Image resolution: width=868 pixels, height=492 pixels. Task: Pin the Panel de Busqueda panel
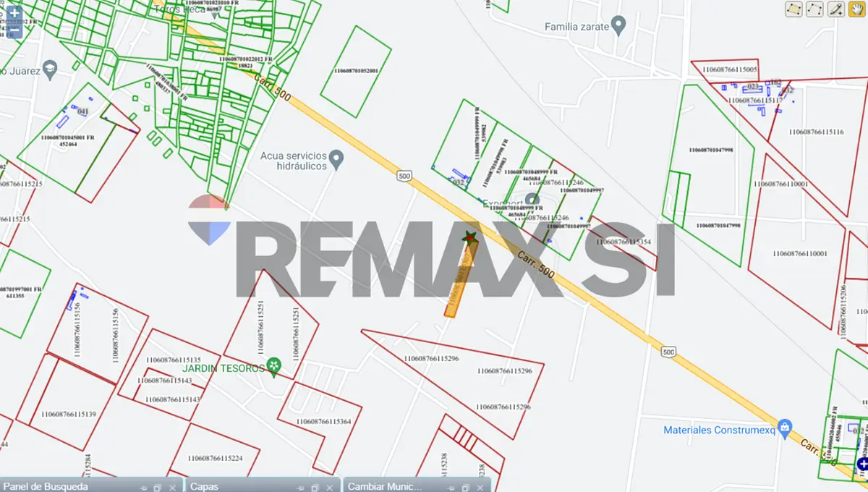[x=145, y=487]
